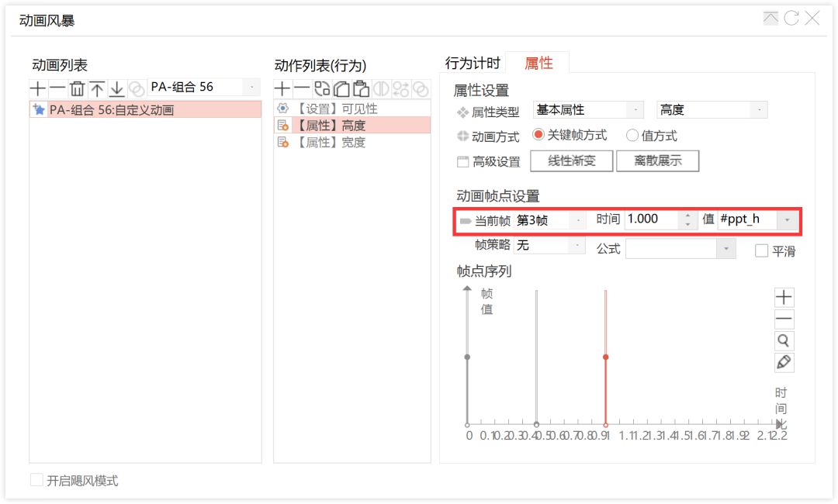Screen dimensions: 838x504
Task: Click the property icon beside 【属性】宽度
Action: click(x=282, y=142)
